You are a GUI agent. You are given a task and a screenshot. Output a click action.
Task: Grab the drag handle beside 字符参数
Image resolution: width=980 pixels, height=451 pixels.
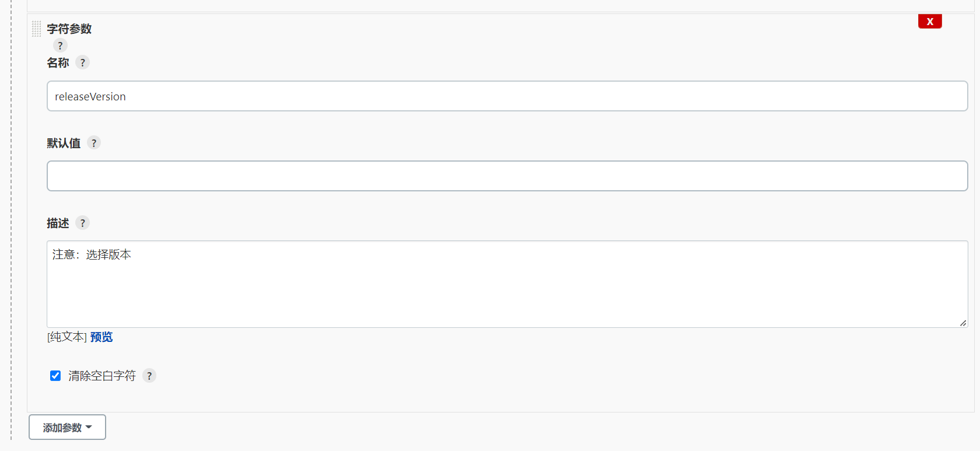tap(36, 29)
